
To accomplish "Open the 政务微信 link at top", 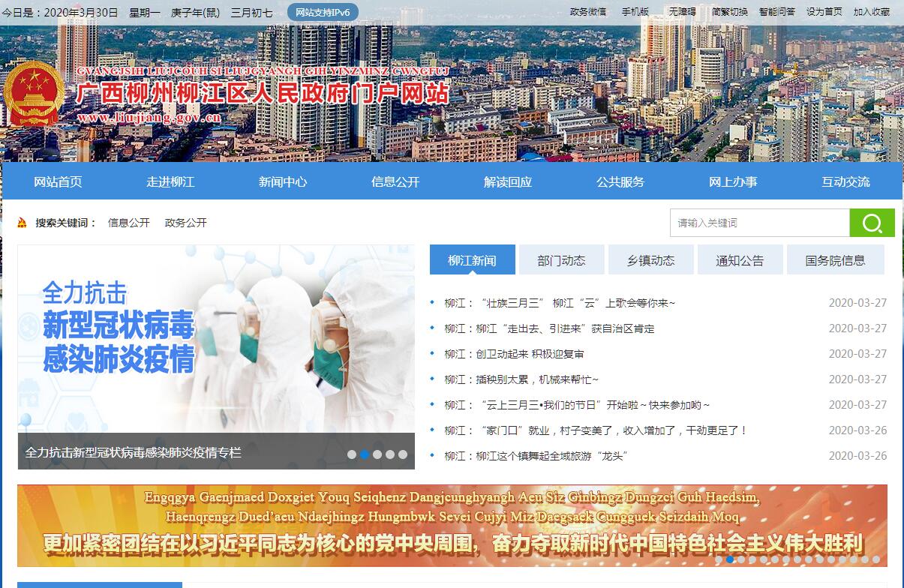I will [x=588, y=12].
